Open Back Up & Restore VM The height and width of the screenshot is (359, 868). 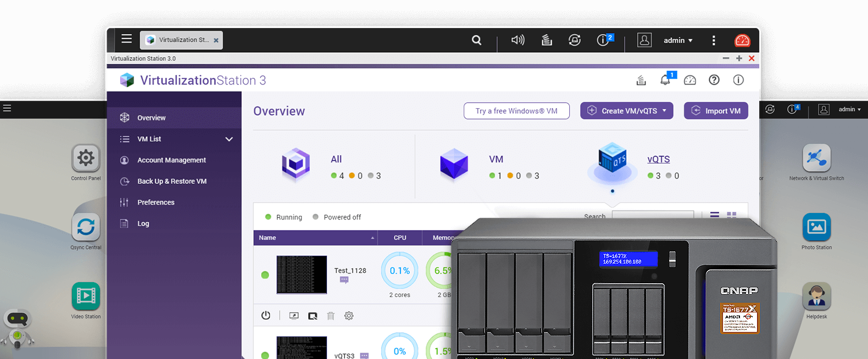point(174,181)
